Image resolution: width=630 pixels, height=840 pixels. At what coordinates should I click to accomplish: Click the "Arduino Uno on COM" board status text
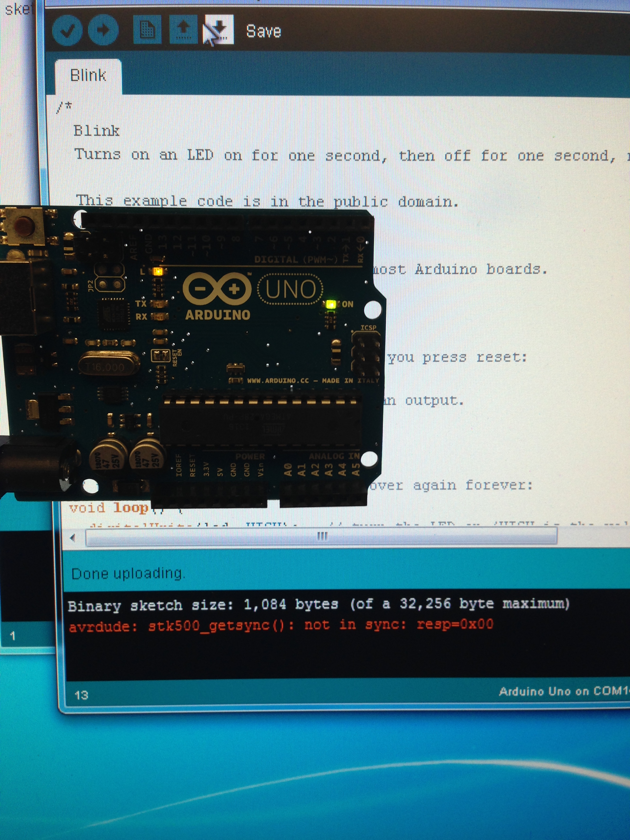[x=564, y=691]
